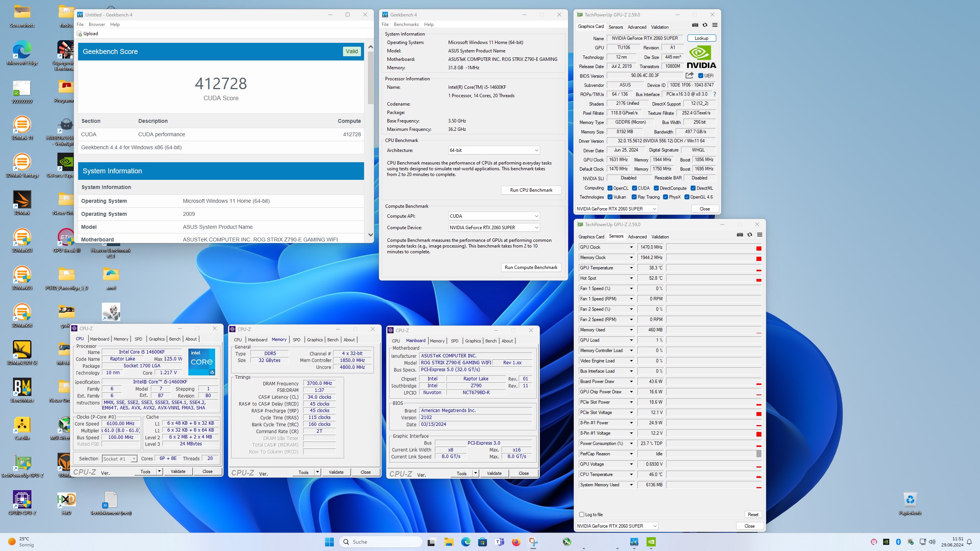Viewport: 980px width, 551px height.
Task: Toggle the CUDA checkbox in GPU-Z
Action: click(634, 188)
